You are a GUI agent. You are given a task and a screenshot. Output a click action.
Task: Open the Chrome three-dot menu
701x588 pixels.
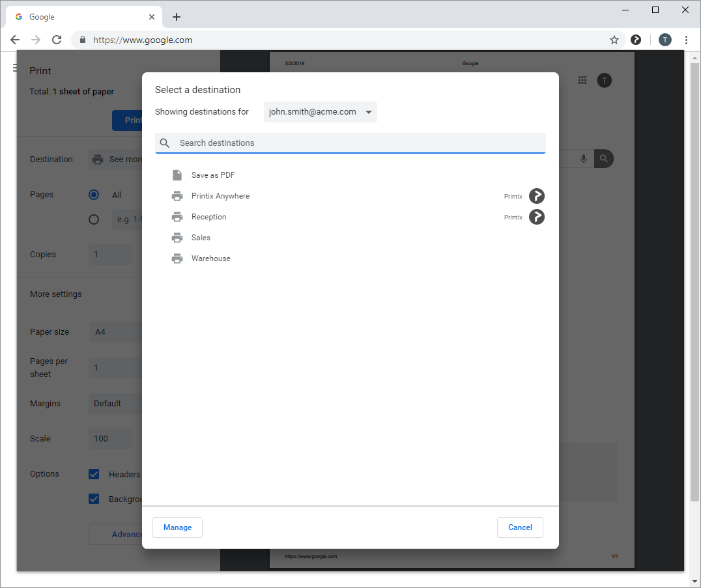pos(686,40)
